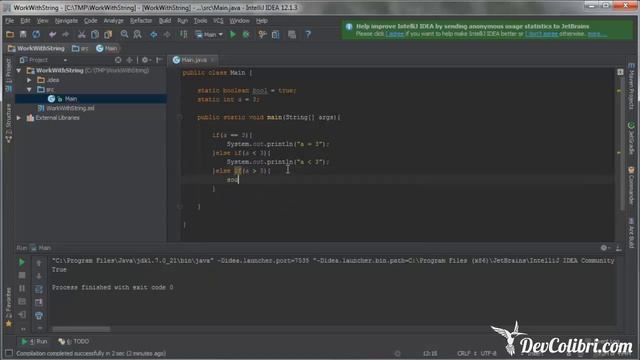Toggle the Favorites tool window sidebar button
This screenshot has height=360, width=640.
[x=8, y=307]
